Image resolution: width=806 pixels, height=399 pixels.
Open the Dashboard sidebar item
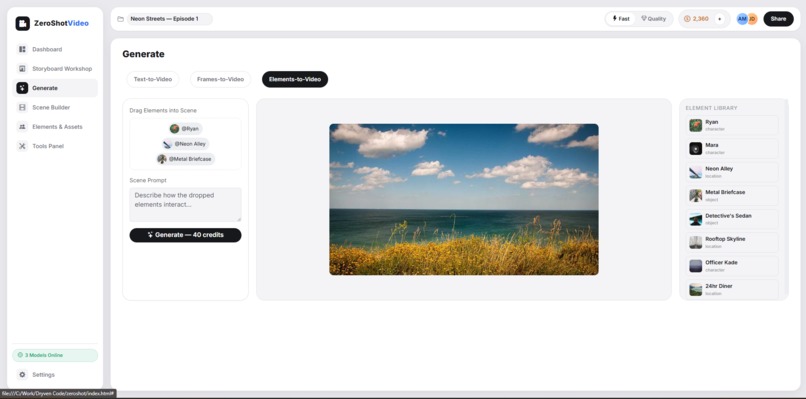click(55, 49)
